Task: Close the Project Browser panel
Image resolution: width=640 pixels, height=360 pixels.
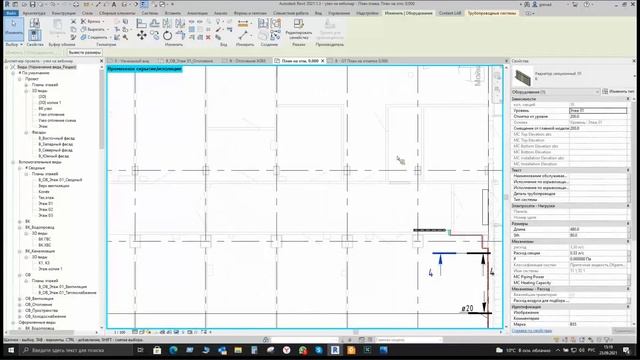Action: [102, 61]
